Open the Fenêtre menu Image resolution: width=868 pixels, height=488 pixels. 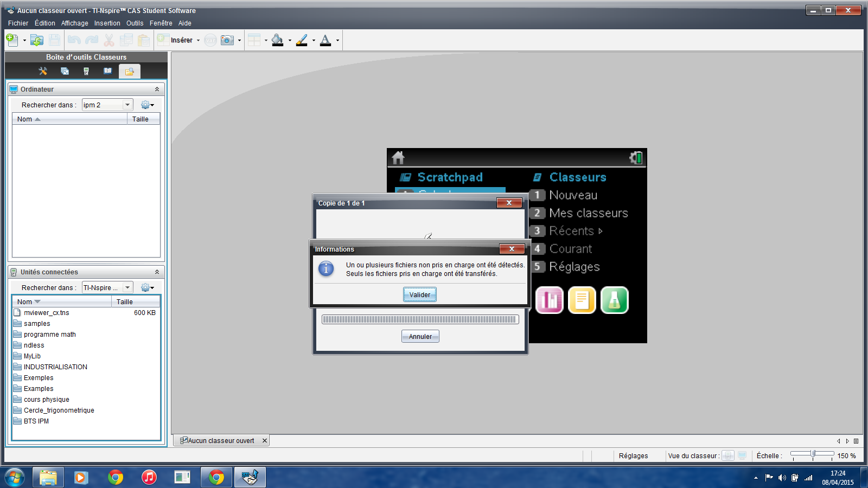161,23
